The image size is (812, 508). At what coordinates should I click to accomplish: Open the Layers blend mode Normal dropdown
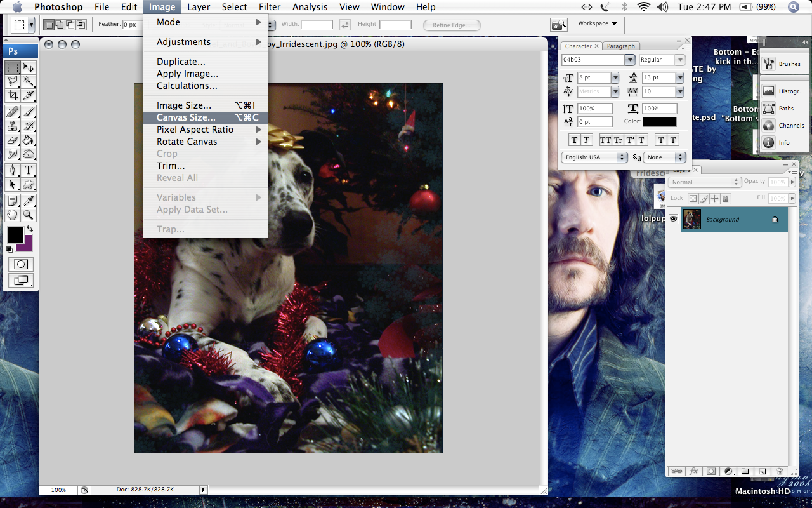point(704,182)
